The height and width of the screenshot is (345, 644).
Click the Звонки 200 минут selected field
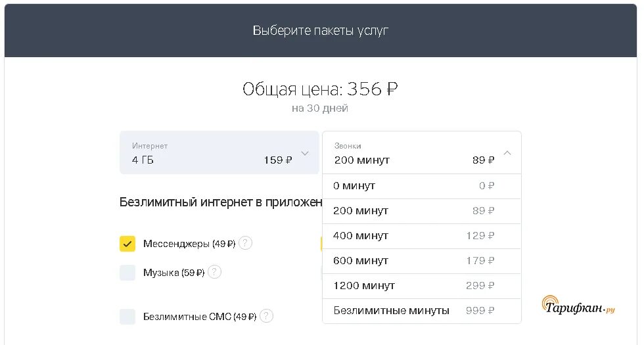[422, 152]
